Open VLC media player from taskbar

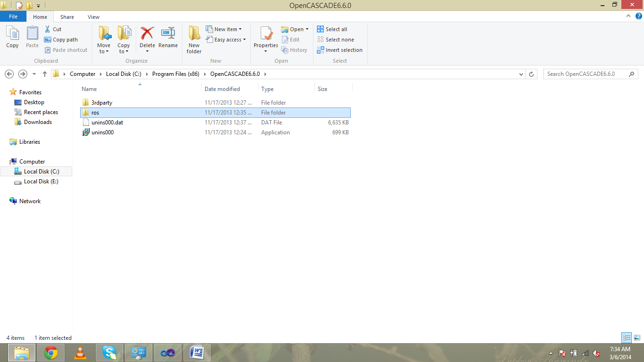coord(81,353)
